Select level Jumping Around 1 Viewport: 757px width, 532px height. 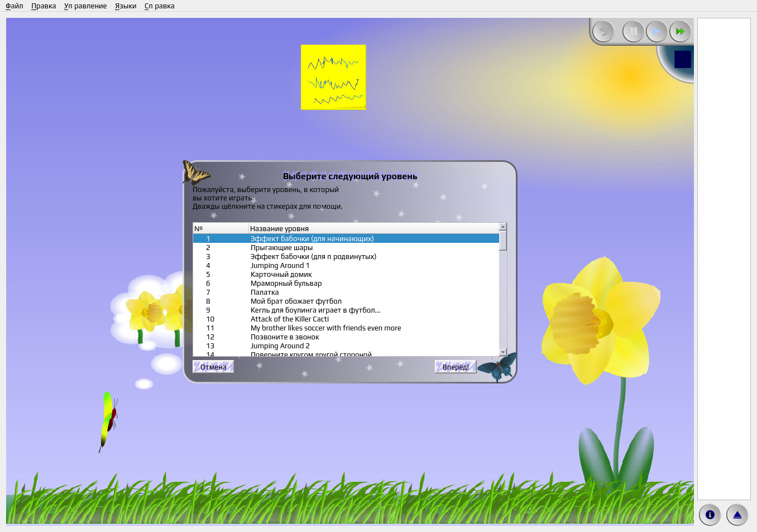tap(346, 265)
